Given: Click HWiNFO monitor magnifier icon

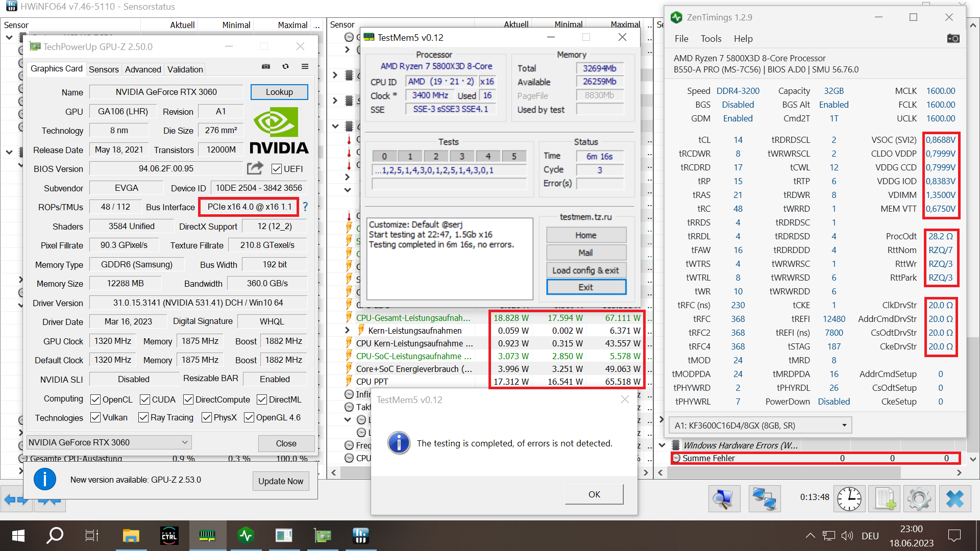Looking at the screenshot, I should (724, 498).
